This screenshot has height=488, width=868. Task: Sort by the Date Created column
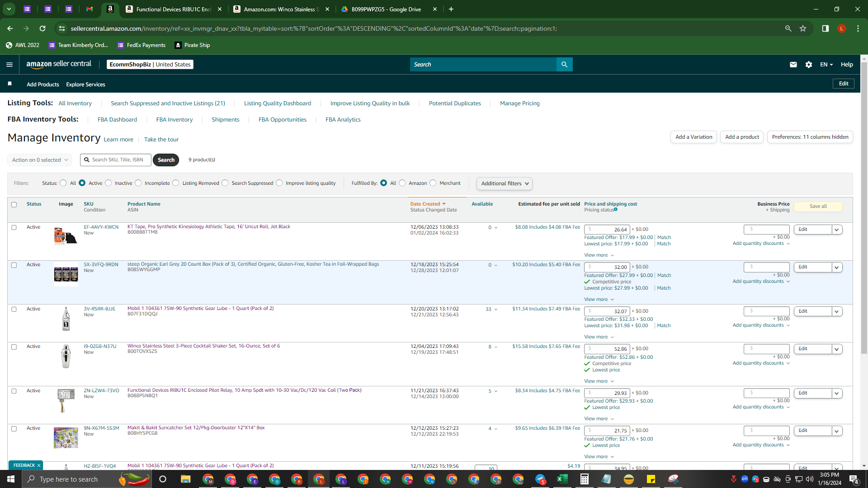[428, 204]
